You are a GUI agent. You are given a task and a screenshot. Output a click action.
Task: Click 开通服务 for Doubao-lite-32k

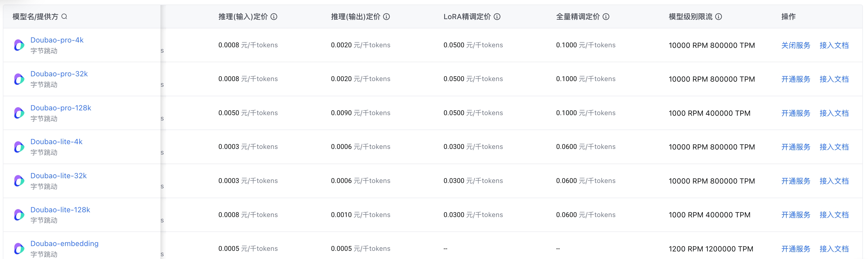[796, 181]
